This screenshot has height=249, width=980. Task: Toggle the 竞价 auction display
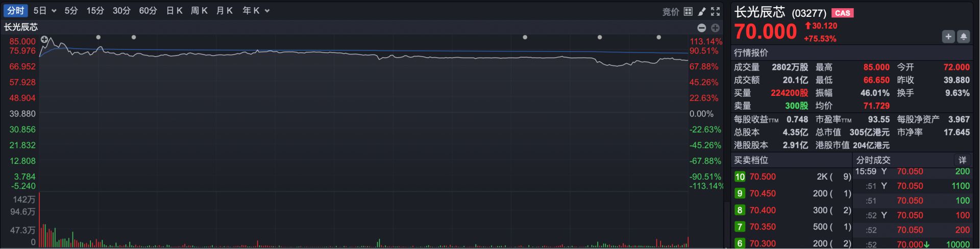coord(671,12)
